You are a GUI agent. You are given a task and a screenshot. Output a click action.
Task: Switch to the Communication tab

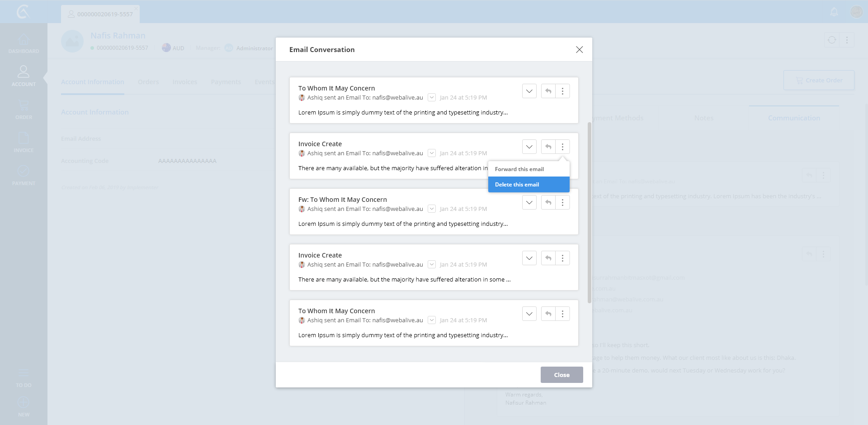tap(794, 118)
